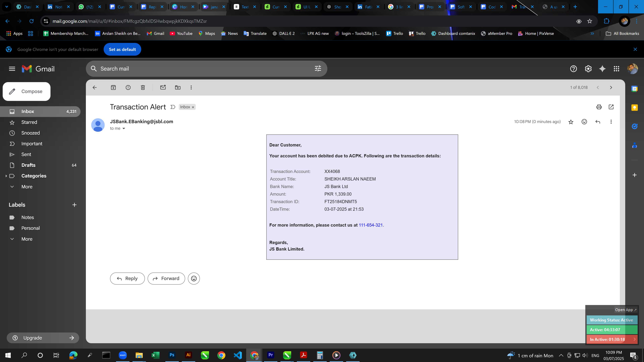Viewport: 644px width, 362px height.
Task: Remove the Inbox label from email
Action: (193, 107)
